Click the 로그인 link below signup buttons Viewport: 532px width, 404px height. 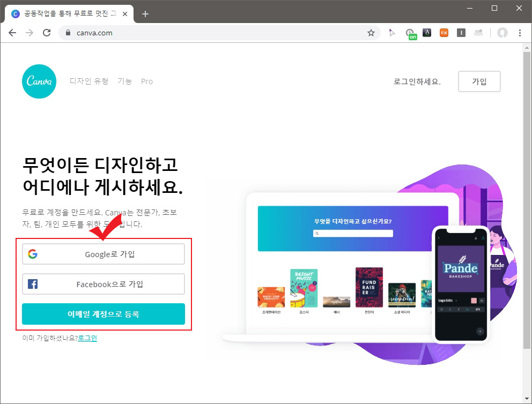(x=87, y=338)
